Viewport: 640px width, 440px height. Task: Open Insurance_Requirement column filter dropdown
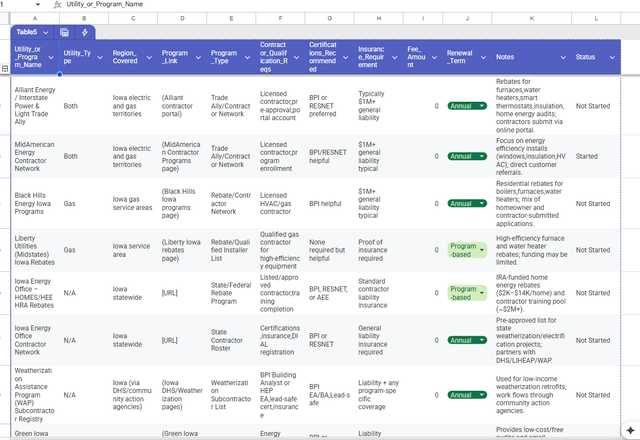[x=394, y=58]
